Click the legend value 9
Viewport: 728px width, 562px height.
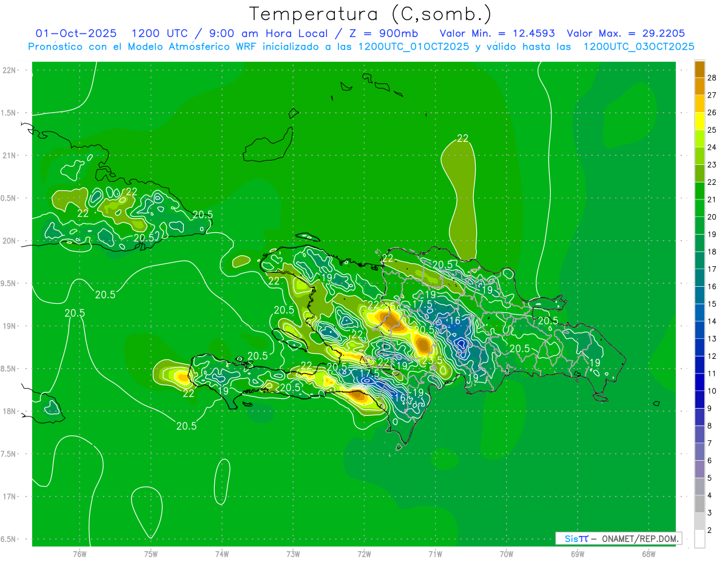[710, 409]
